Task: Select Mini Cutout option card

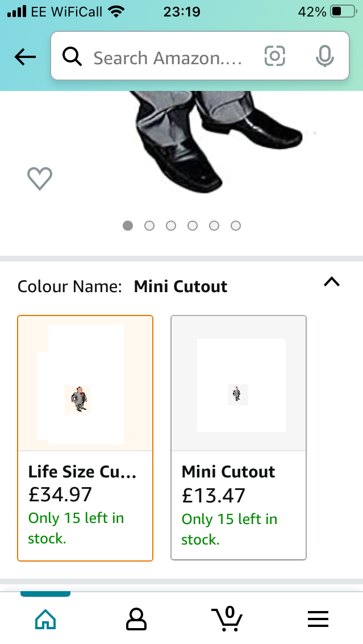Action: [239, 438]
